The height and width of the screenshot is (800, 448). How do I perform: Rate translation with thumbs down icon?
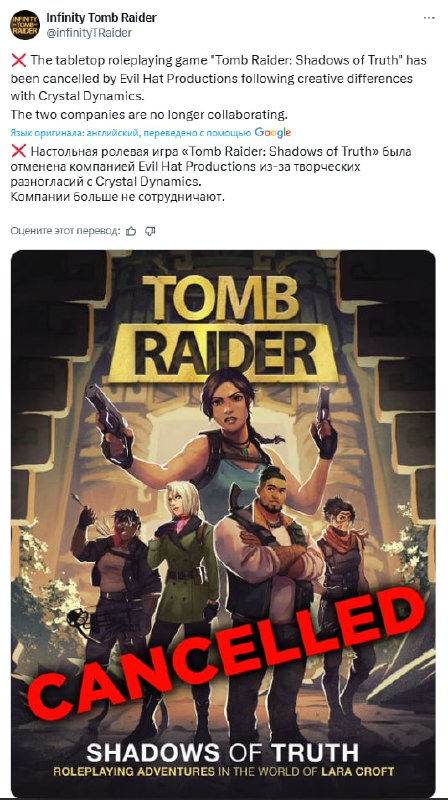(x=150, y=231)
